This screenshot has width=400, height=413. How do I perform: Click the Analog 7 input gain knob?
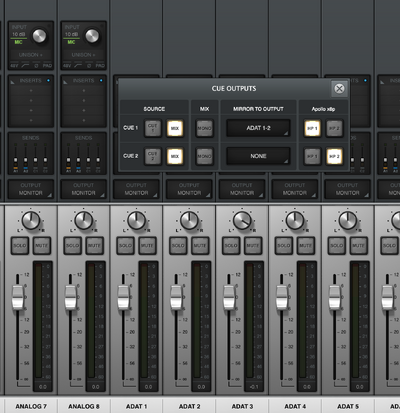click(39, 36)
